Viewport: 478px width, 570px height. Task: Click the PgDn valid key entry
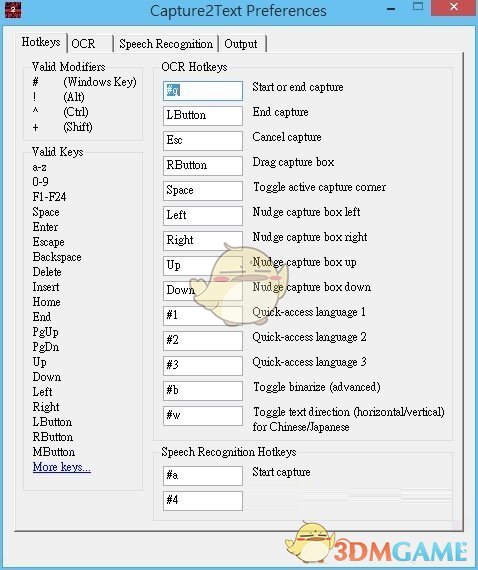(x=46, y=347)
